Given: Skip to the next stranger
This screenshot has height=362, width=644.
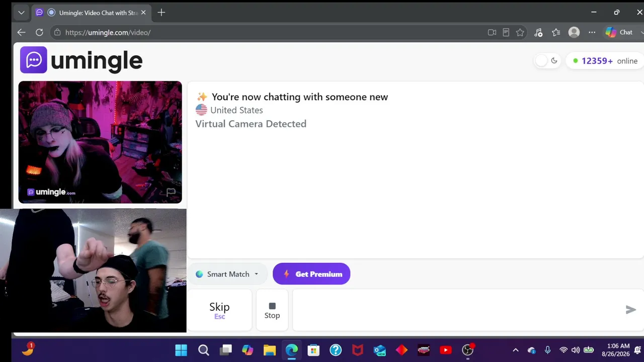Looking at the screenshot, I should tap(219, 310).
